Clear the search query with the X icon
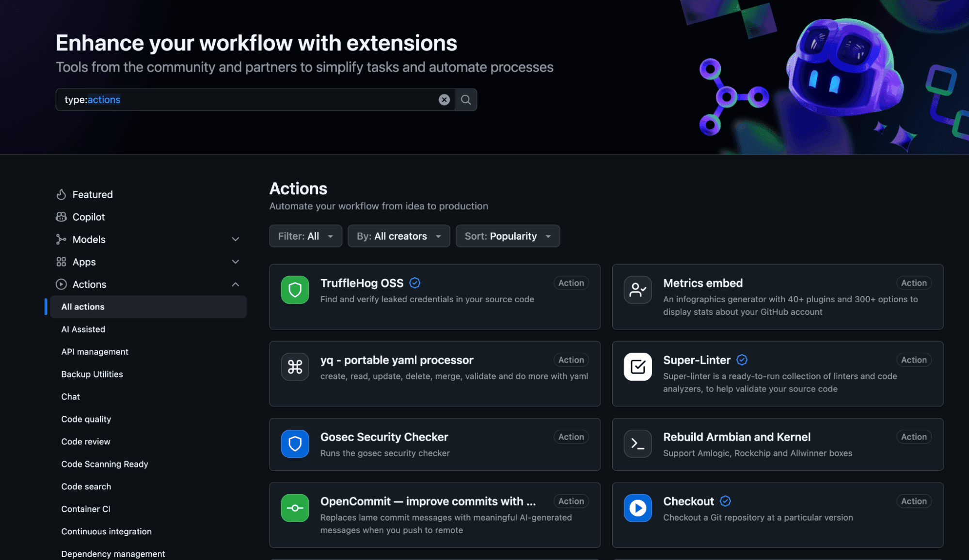This screenshot has width=969, height=560. click(x=444, y=100)
